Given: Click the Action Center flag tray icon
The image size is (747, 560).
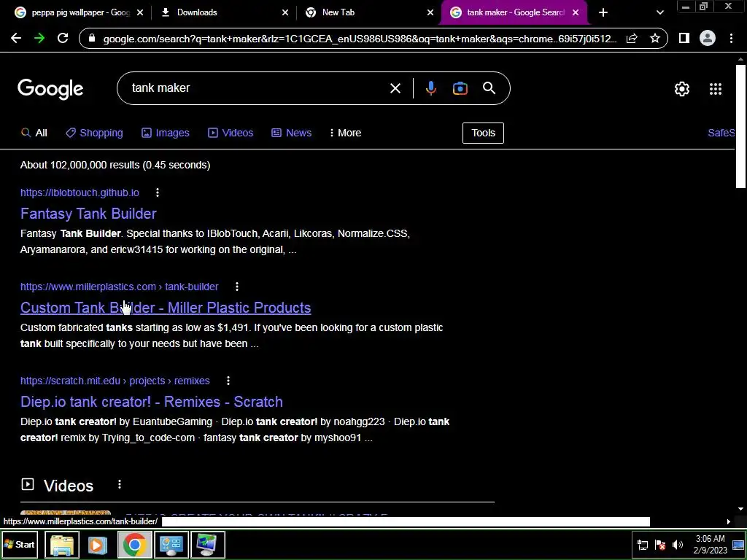Looking at the screenshot, I should pyautogui.click(x=659, y=545).
